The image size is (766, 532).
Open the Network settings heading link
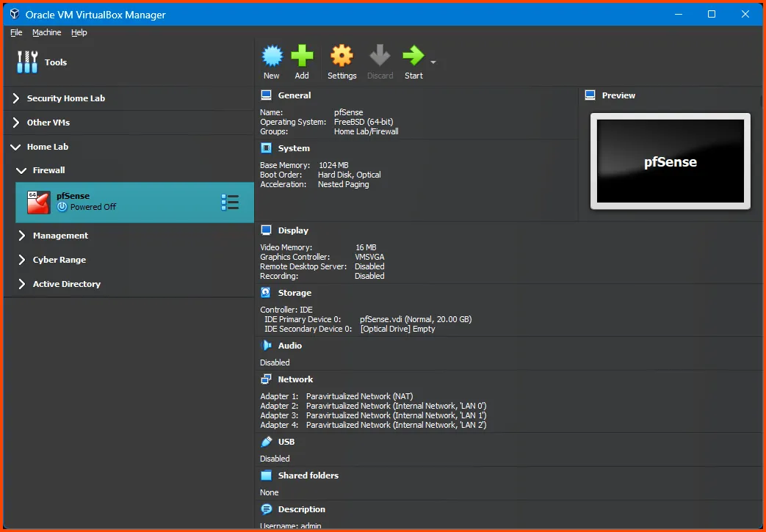point(295,379)
